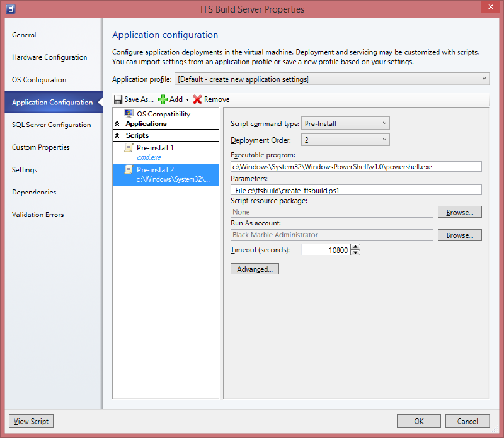Click the green plus Add icon
The image size is (504, 438).
(163, 99)
